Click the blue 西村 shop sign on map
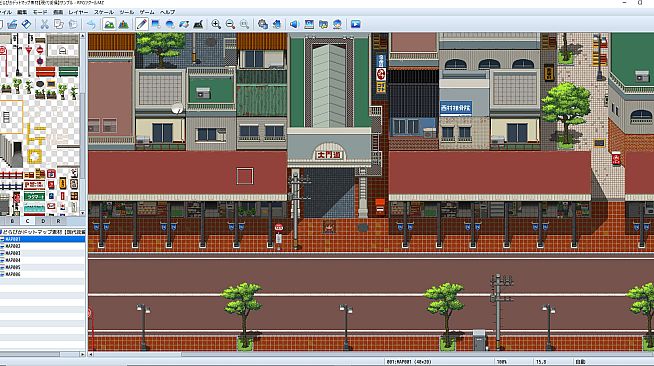Image resolution: width=654 pixels, height=366 pixels. [x=455, y=108]
